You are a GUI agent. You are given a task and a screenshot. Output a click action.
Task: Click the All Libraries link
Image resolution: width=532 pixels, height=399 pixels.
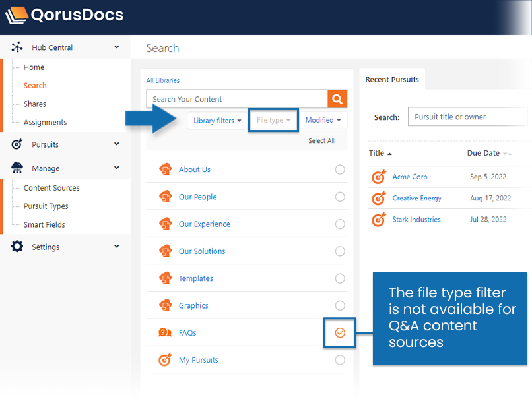click(163, 80)
